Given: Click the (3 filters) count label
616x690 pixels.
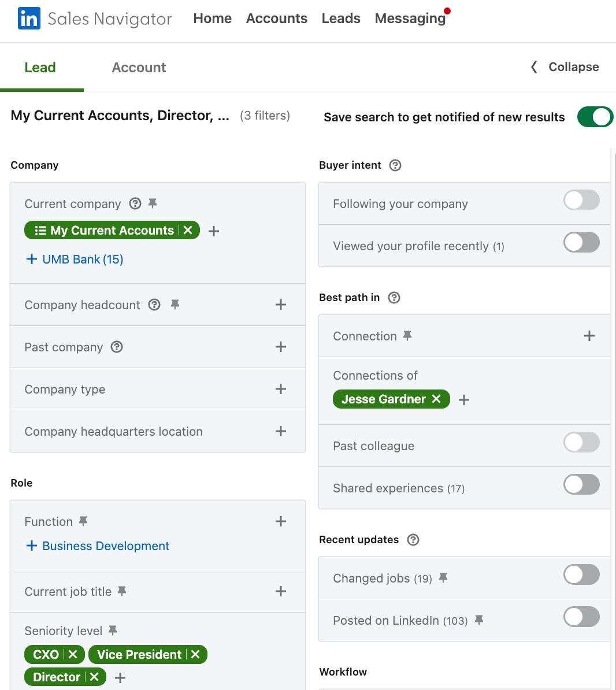Looking at the screenshot, I should click(x=265, y=116).
